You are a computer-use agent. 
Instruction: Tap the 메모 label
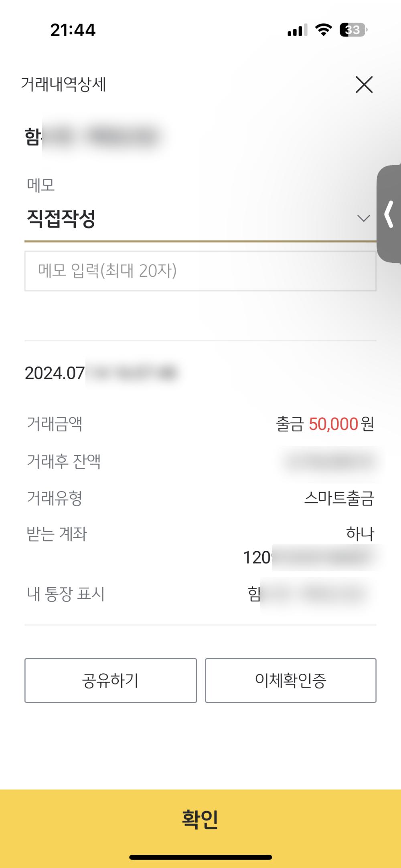click(41, 185)
